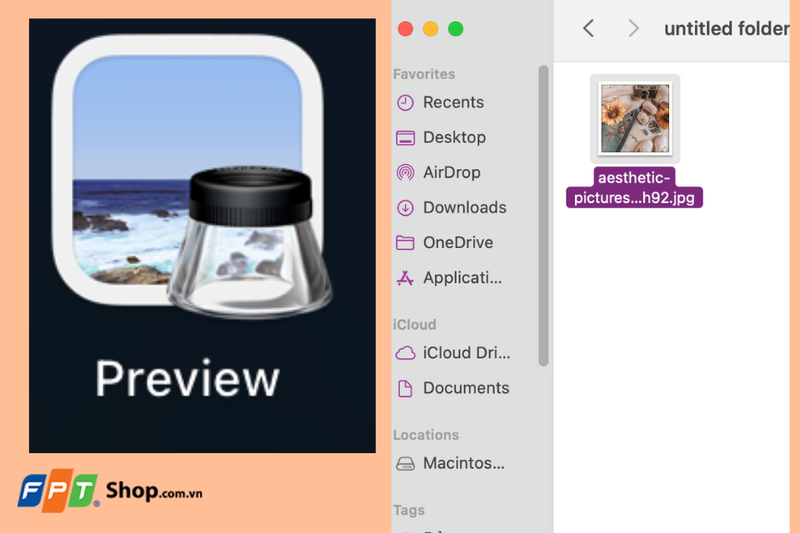The width and height of the screenshot is (800, 533).
Task: Click the Finder sidebar scrollbar
Action: [543, 215]
